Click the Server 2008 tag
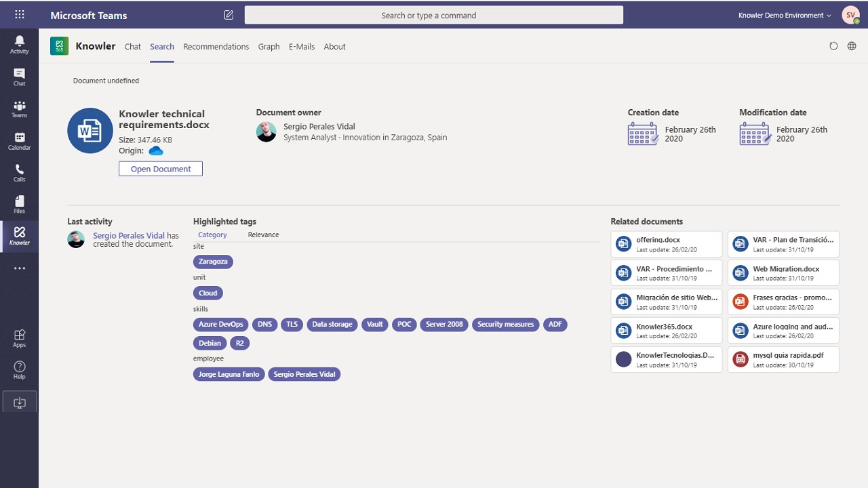This screenshot has width=868, height=488. [x=444, y=325]
